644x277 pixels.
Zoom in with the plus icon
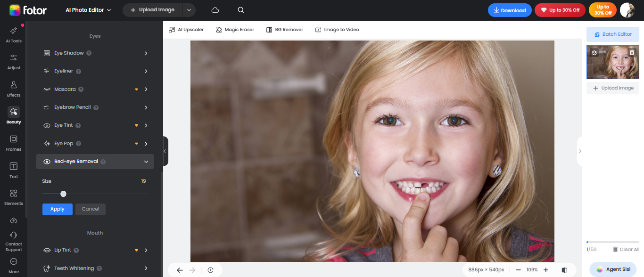point(545,270)
